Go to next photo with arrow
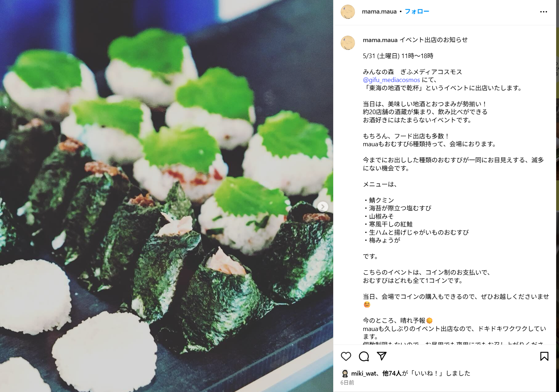This screenshot has height=392, width=559. click(322, 207)
